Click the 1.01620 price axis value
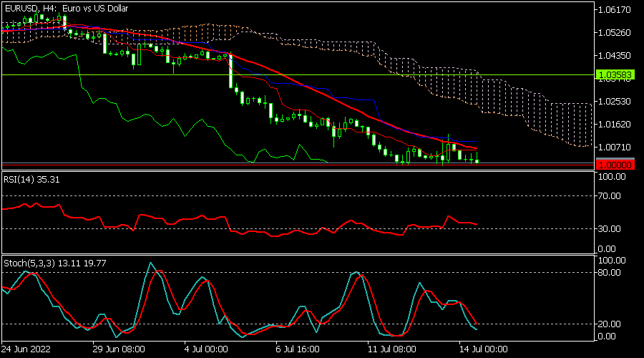Screen dimensions: 644x358 (615, 124)
